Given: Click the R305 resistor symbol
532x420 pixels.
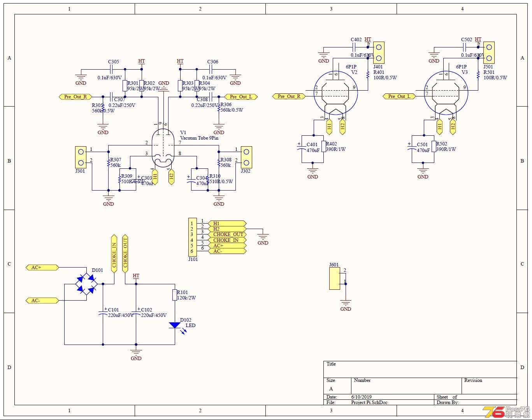Looking at the screenshot, I should point(103,108).
